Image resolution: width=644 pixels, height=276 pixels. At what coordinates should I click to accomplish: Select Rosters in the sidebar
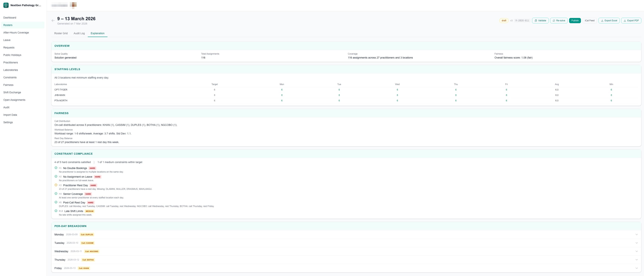click(23, 25)
